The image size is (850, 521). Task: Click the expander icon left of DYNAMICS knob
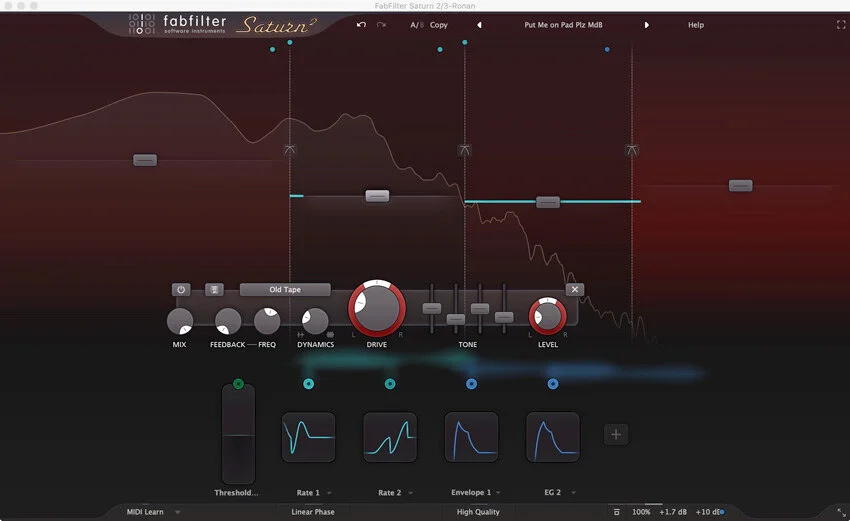[x=300, y=335]
